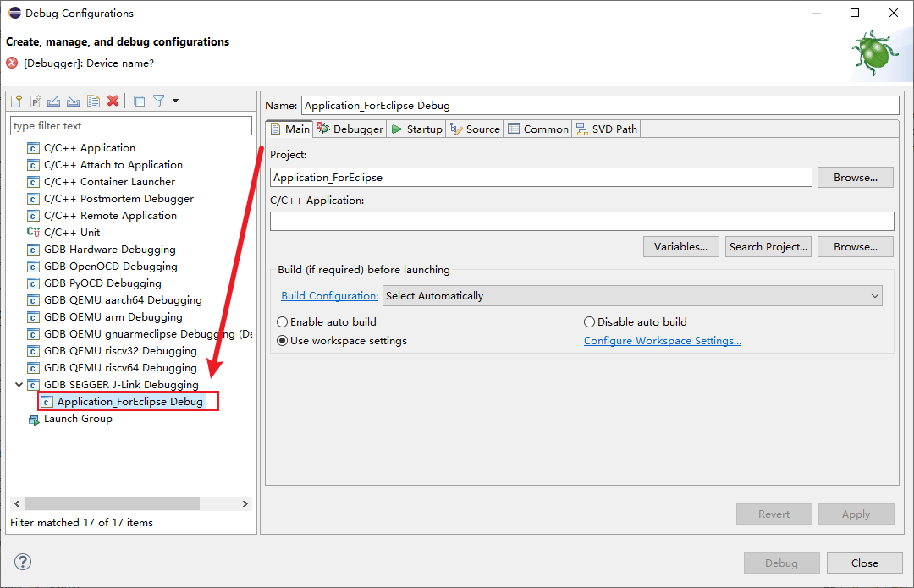Viewport: 914px width, 588px height.
Task: Select C/C++ Postmortem Debugger
Action: [x=119, y=199]
